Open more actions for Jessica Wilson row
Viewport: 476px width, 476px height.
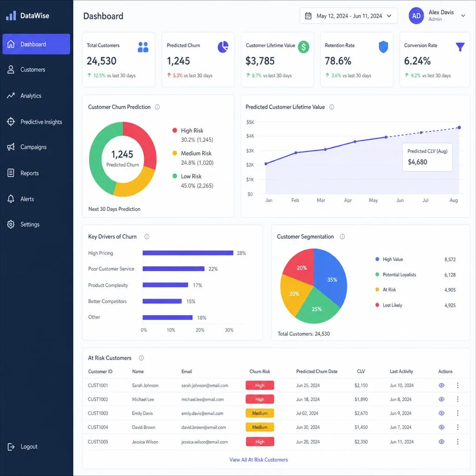tap(458, 442)
